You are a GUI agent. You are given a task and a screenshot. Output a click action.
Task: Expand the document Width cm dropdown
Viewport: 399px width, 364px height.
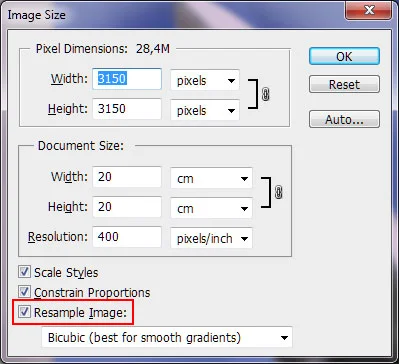[211, 178]
